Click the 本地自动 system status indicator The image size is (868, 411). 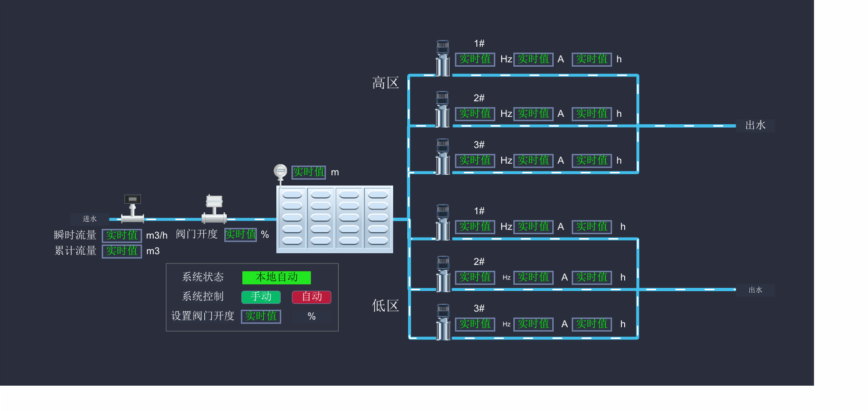[x=276, y=277]
